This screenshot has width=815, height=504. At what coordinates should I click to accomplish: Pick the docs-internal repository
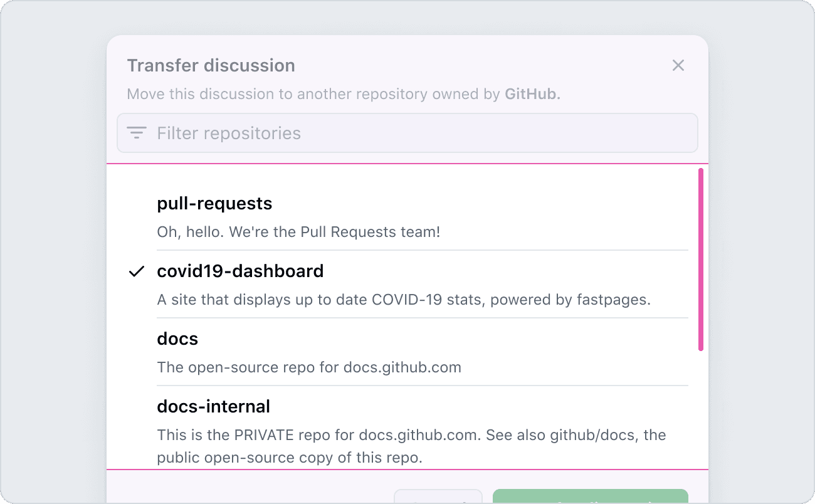[213, 407]
